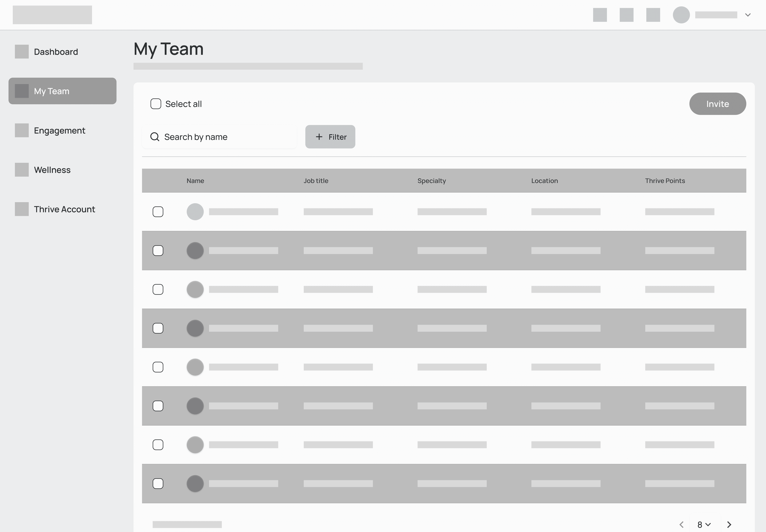Click the Invite button
766x532 pixels.
pos(717,104)
